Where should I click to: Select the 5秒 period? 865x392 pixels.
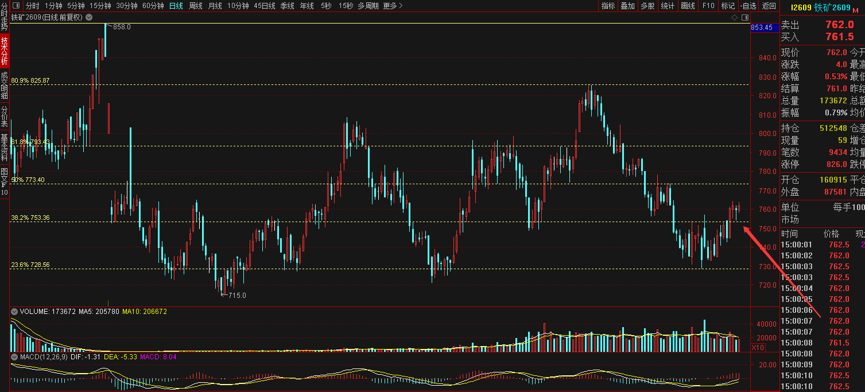325,6
